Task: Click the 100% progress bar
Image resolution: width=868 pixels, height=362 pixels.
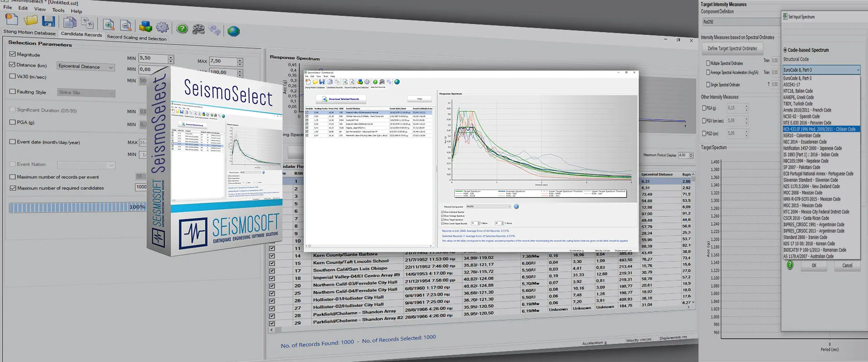Action: point(78,208)
